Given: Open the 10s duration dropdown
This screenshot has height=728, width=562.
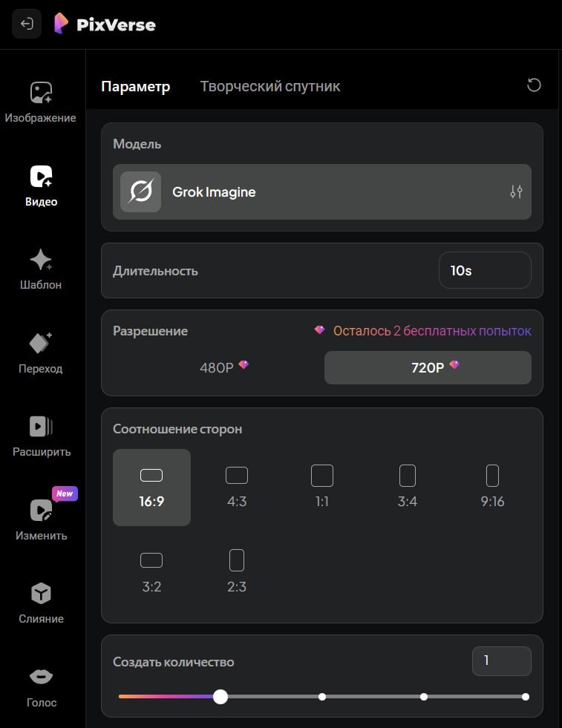Looking at the screenshot, I should pyautogui.click(x=485, y=271).
